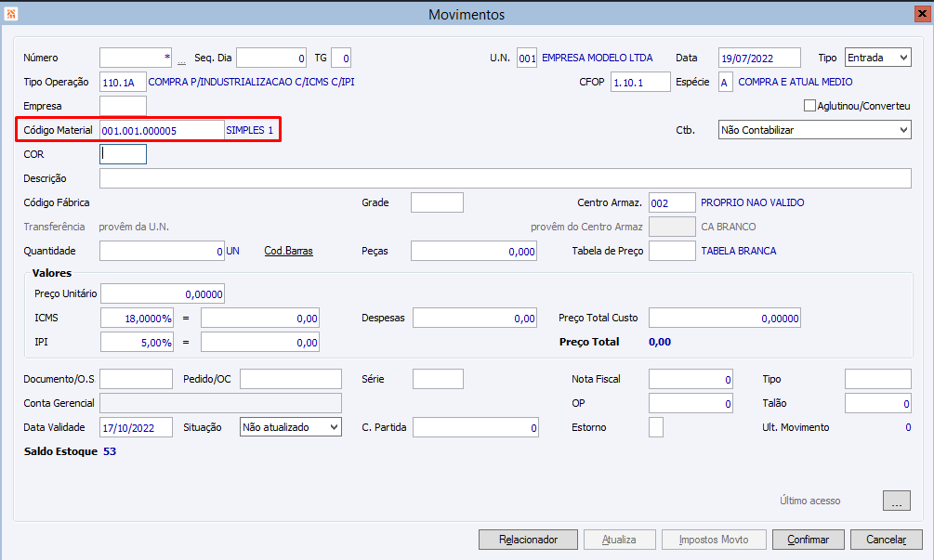934x560 pixels.
Task: Click the ICMS percentage field
Action: click(x=137, y=318)
